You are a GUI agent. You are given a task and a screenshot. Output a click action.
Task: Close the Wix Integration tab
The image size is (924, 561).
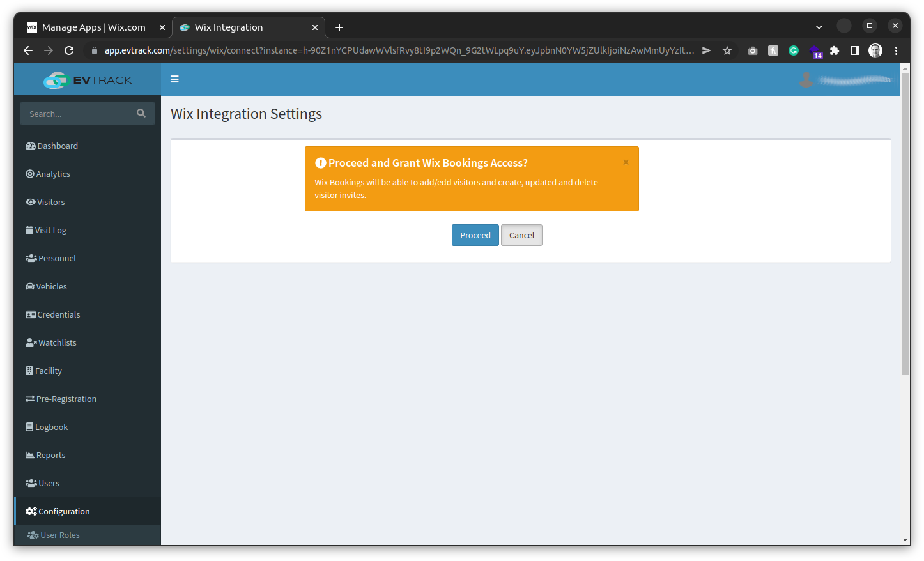315,27
